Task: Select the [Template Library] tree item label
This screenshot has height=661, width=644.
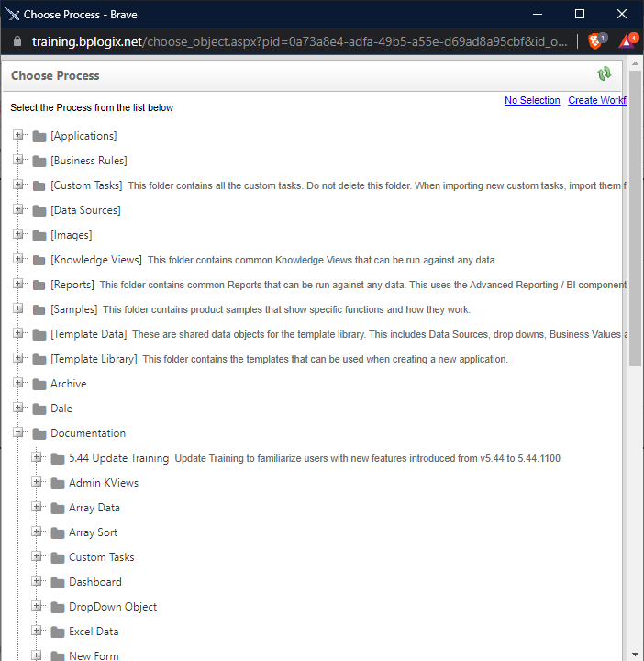Action: pos(94,359)
